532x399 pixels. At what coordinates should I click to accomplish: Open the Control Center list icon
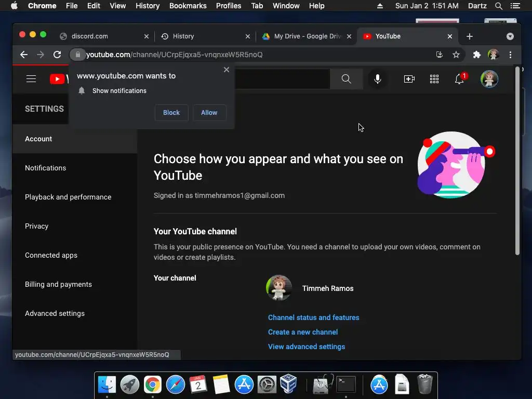pyautogui.click(x=515, y=6)
